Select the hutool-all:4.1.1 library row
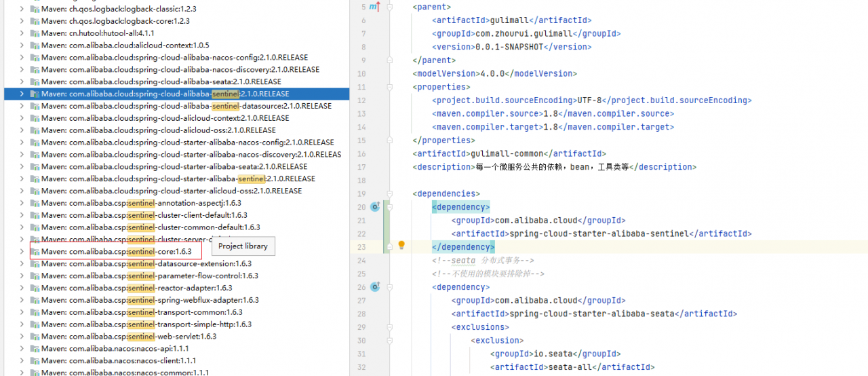Viewport: 868px width, 376px height. (x=176, y=33)
